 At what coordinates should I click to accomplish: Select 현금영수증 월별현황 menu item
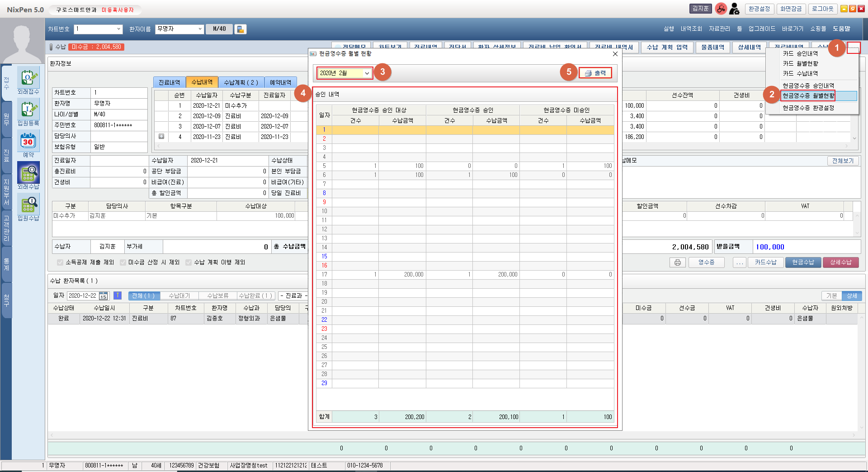click(x=808, y=96)
